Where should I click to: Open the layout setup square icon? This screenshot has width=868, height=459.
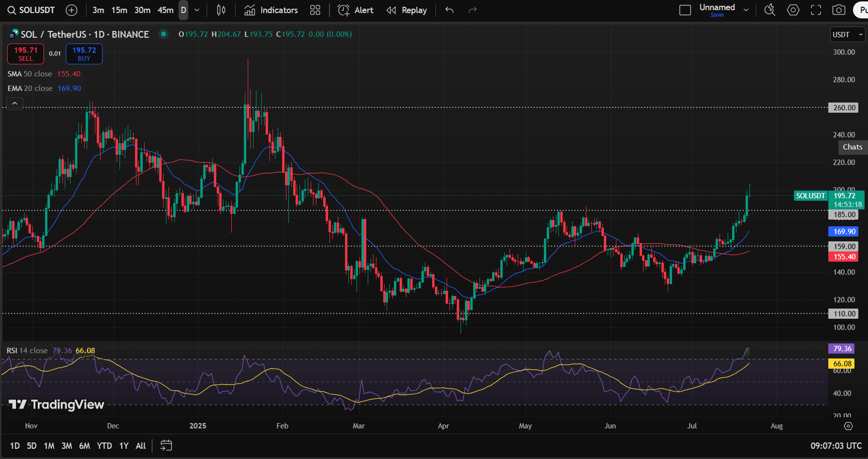coord(685,10)
